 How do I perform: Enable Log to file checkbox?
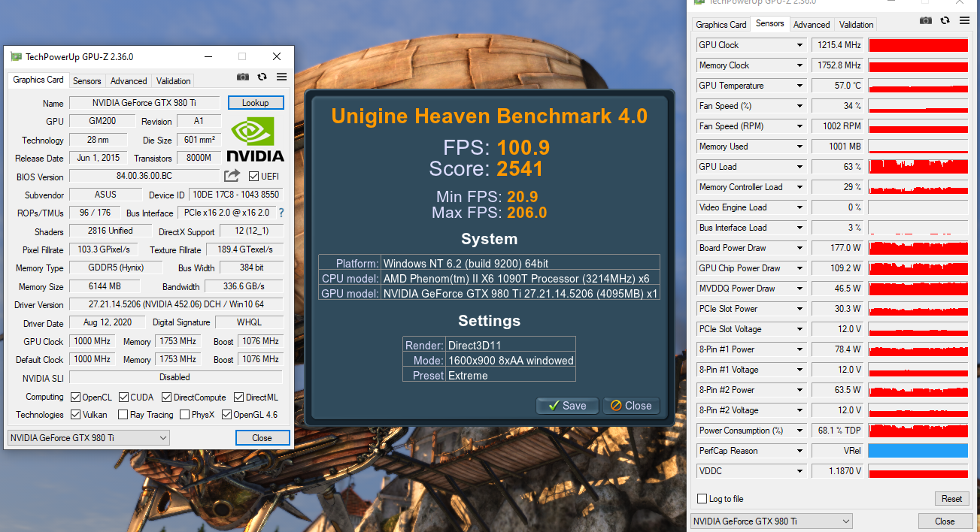pyautogui.click(x=702, y=499)
